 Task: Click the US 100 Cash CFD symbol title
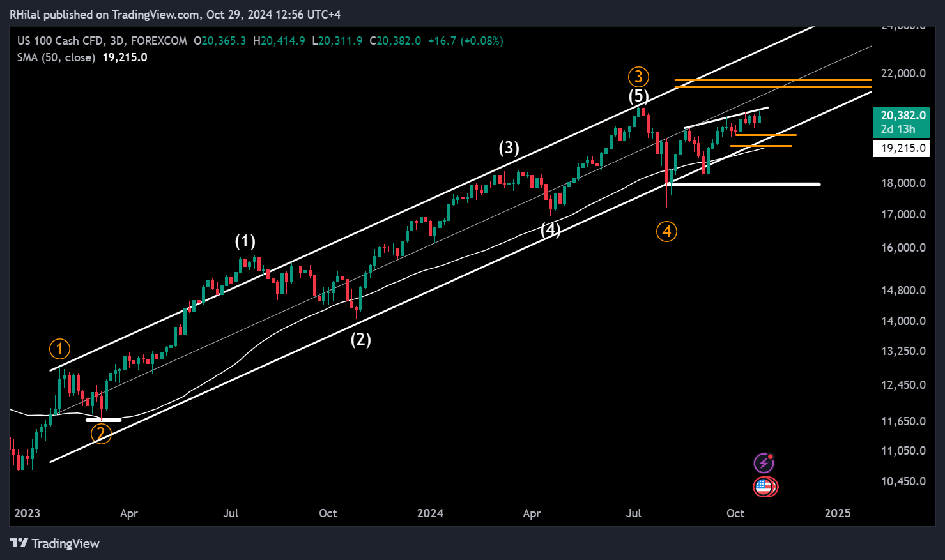pos(60,41)
